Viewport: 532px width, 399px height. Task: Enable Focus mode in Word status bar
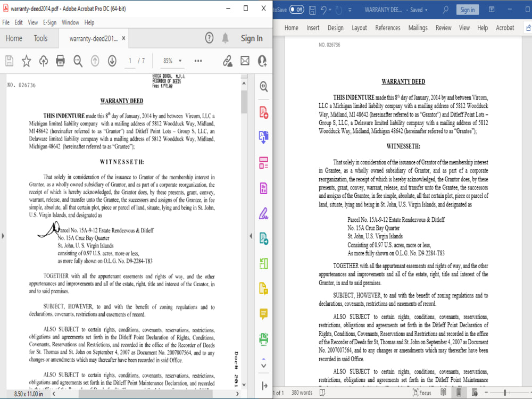point(422,393)
